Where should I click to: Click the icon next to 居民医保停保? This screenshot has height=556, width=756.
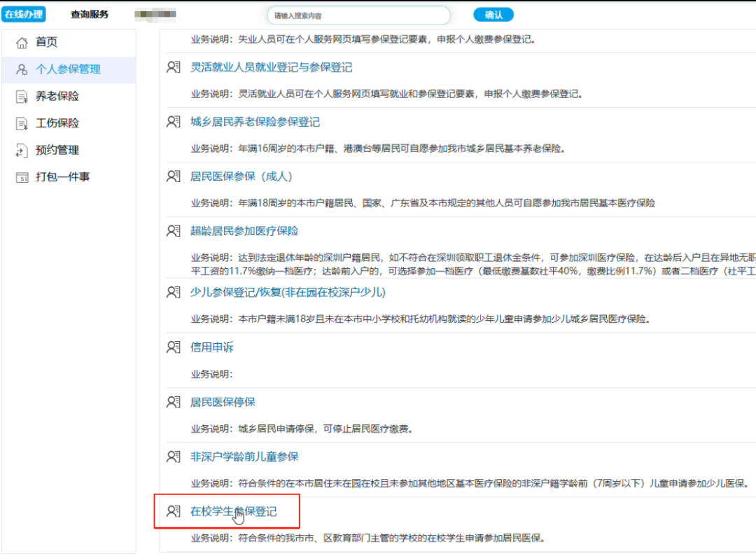pos(174,402)
